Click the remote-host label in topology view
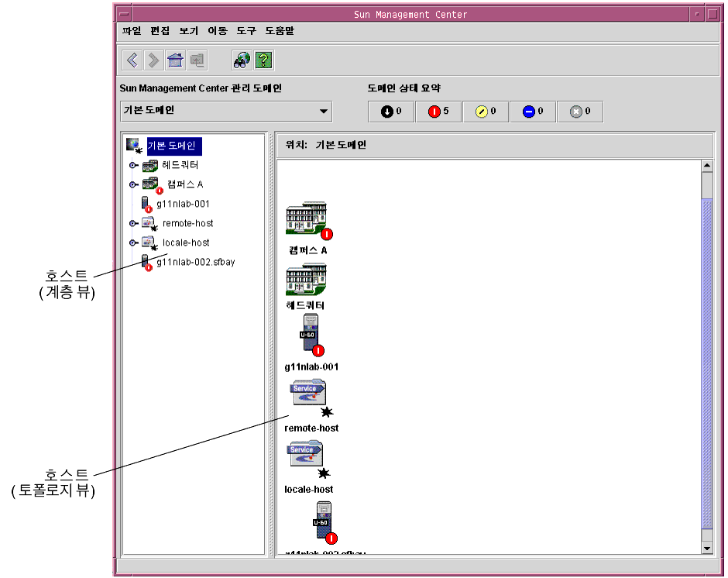The height and width of the screenshot is (578, 728). click(x=311, y=428)
